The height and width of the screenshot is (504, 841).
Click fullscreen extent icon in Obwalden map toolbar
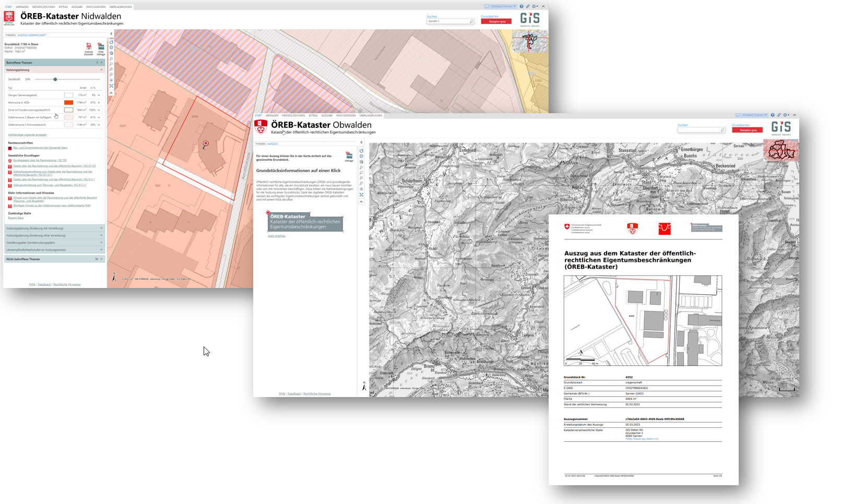click(361, 195)
